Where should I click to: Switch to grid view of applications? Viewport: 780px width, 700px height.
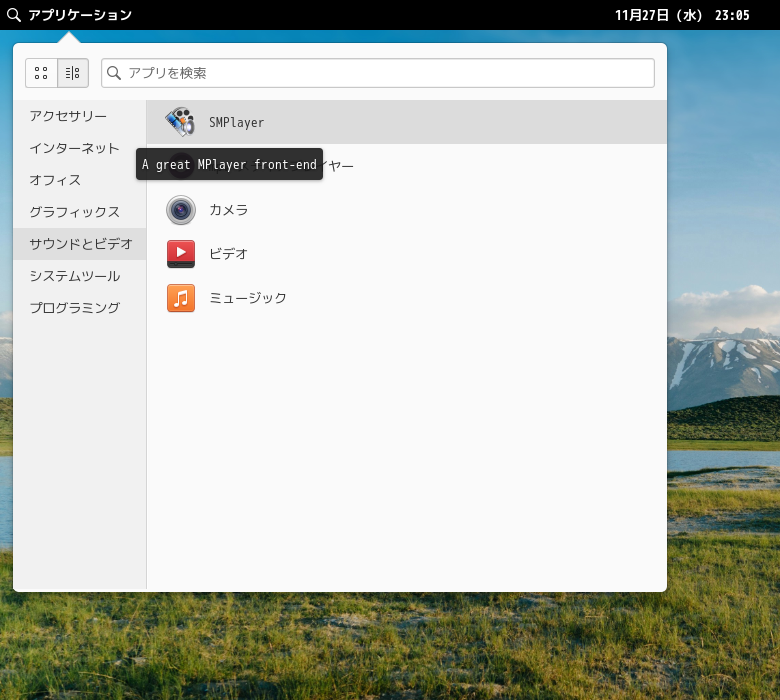click(x=41, y=73)
